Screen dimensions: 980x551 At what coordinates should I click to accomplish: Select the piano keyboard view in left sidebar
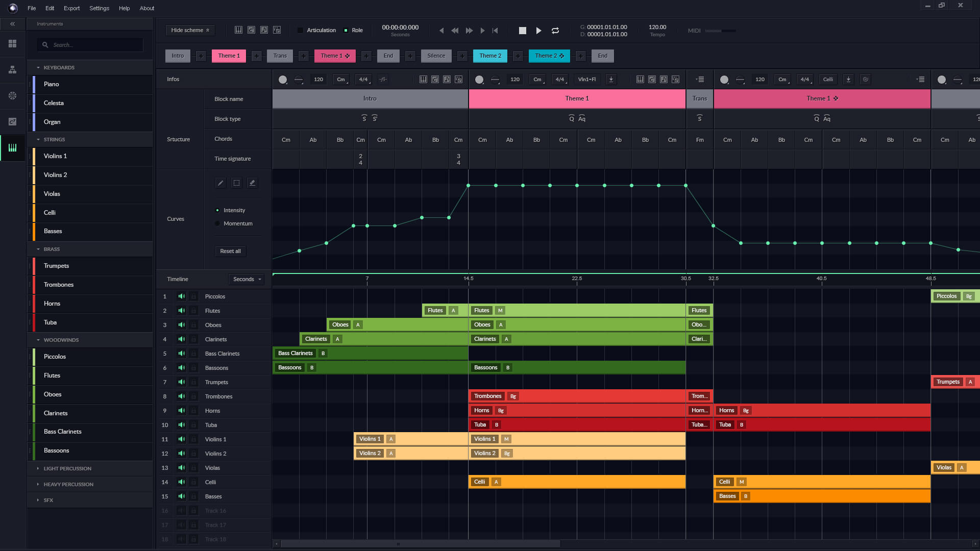(x=12, y=148)
